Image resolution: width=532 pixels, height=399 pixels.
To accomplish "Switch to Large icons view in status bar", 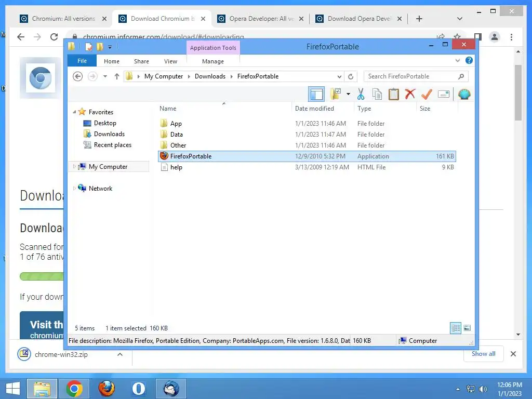I will (x=467, y=328).
